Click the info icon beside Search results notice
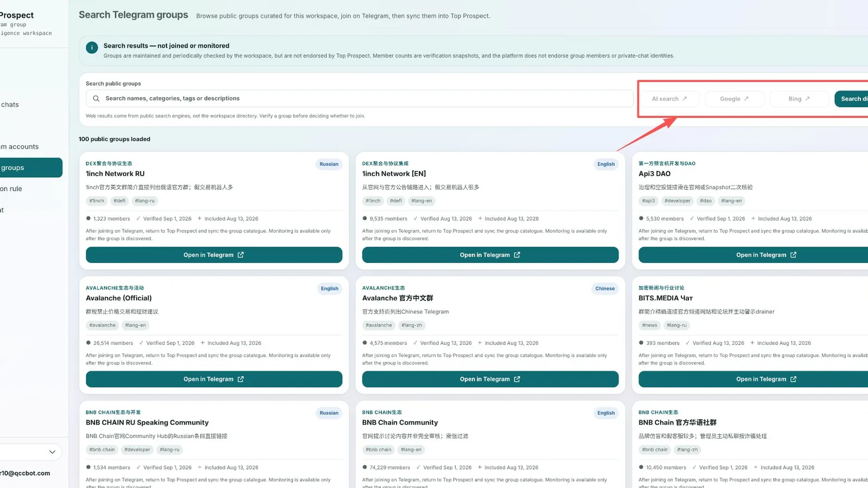This screenshot has width=868, height=488. [x=92, y=48]
